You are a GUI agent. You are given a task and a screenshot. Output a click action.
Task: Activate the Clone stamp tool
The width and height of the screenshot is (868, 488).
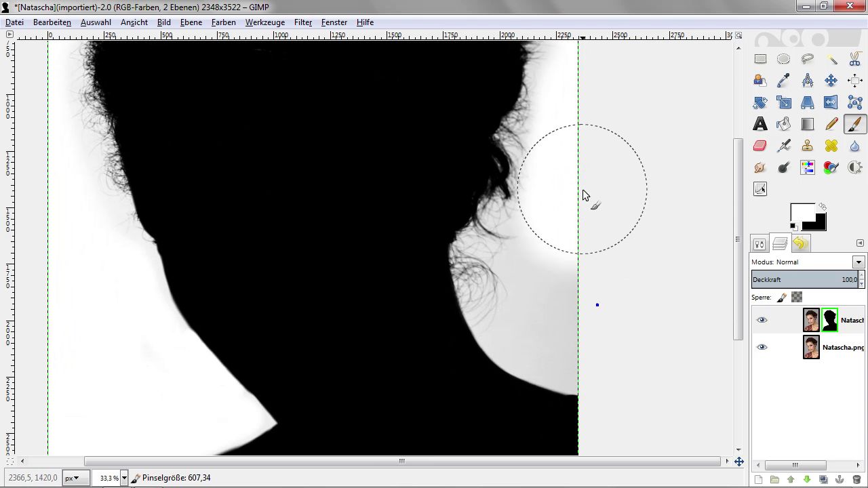pos(807,146)
